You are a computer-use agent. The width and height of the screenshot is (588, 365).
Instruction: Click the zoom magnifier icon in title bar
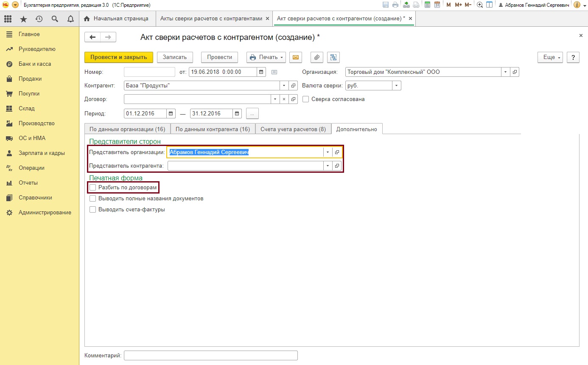480,5
